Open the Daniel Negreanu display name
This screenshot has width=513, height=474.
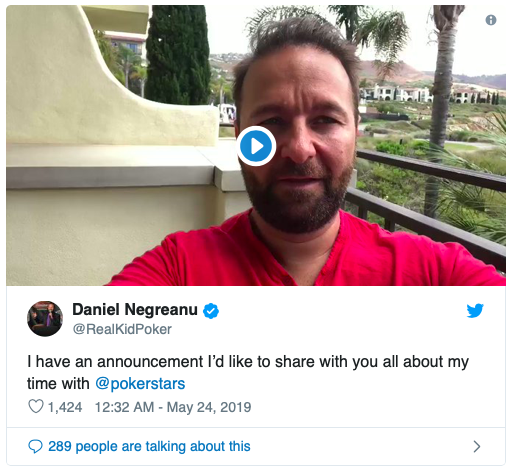click(x=135, y=310)
